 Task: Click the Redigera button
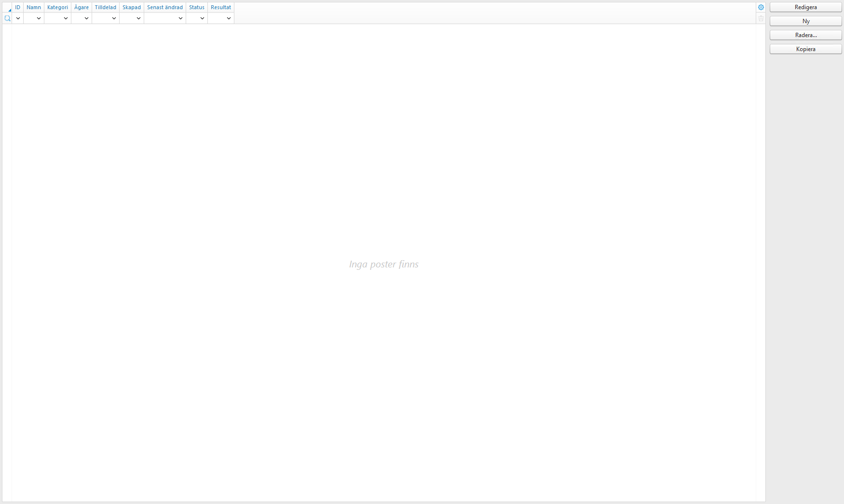[x=805, y=7]
